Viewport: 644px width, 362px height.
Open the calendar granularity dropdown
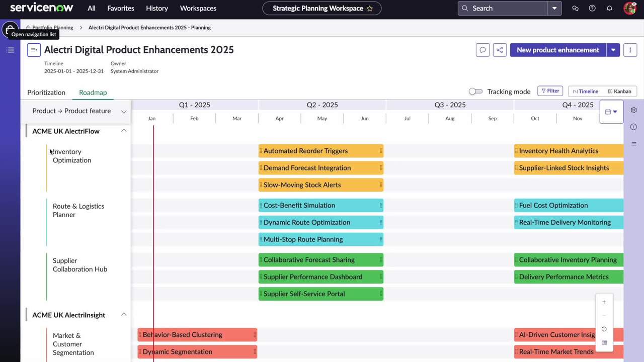611,112
